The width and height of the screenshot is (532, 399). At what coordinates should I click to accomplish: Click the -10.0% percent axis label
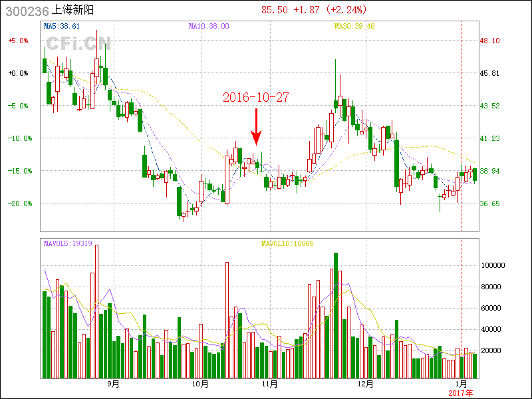tap(21, 138)
